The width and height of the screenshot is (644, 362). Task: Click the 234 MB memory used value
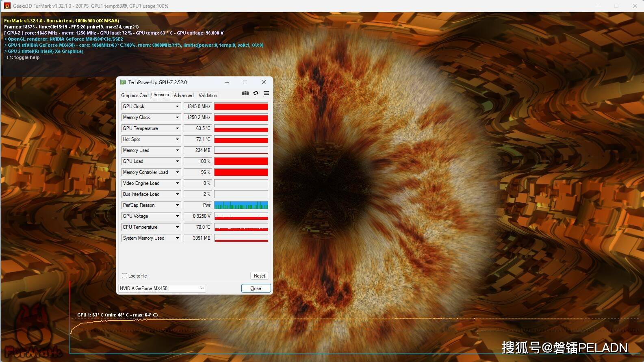pos(198,150)
